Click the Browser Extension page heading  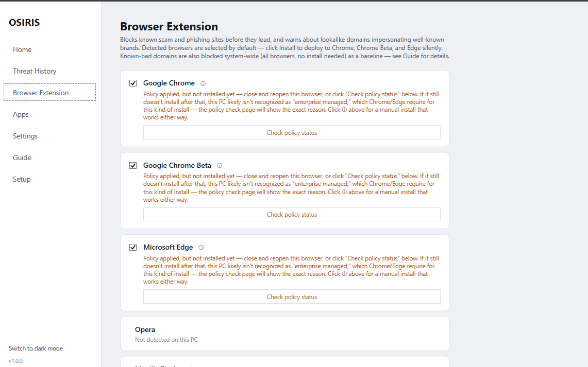click(x=169, y=27)
